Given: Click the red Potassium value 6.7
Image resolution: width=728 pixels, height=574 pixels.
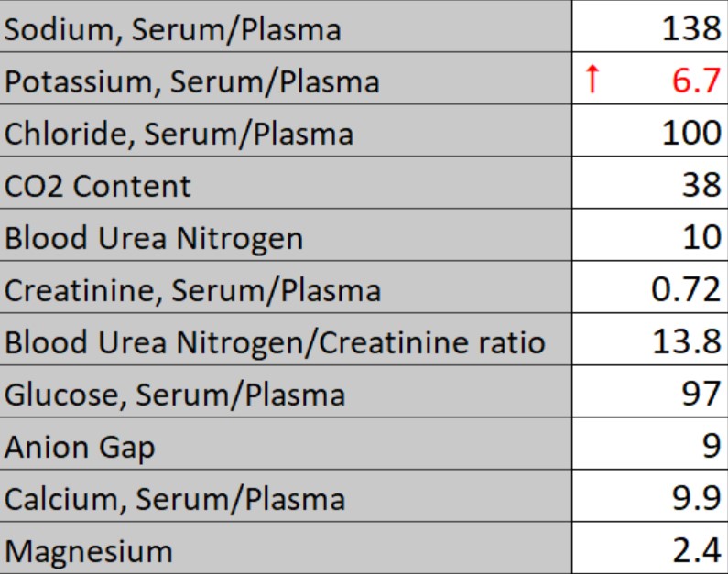Looking at the screenshot, I should click(x=697, y=81).
